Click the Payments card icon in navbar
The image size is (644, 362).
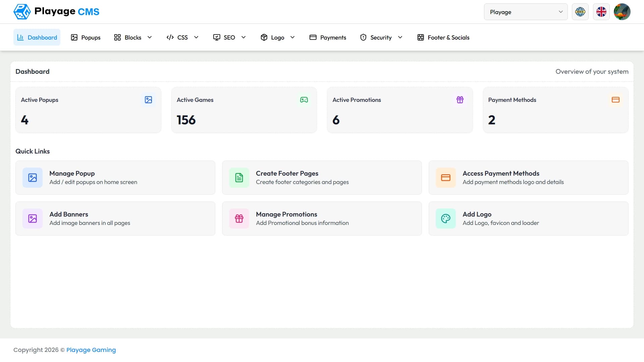(x=313, y=37)
